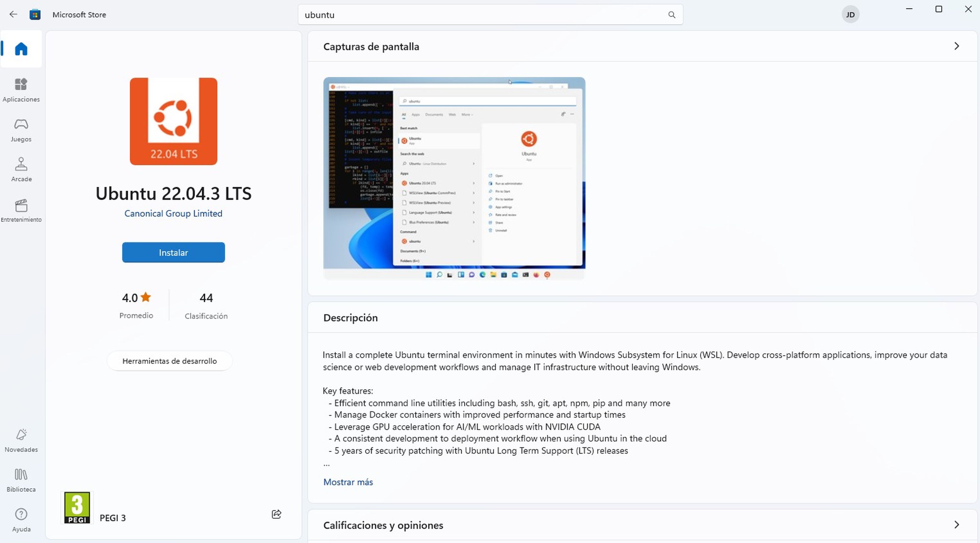Close the Microsoft Store window
Screen dimensions: 980x543
coord(968,9)
